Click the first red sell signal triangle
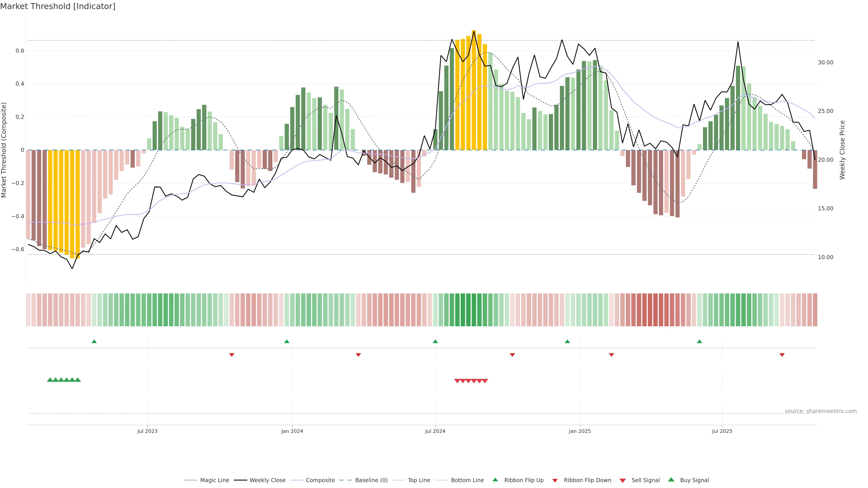Viewport: 868px width, 488px height. (457, 381)
